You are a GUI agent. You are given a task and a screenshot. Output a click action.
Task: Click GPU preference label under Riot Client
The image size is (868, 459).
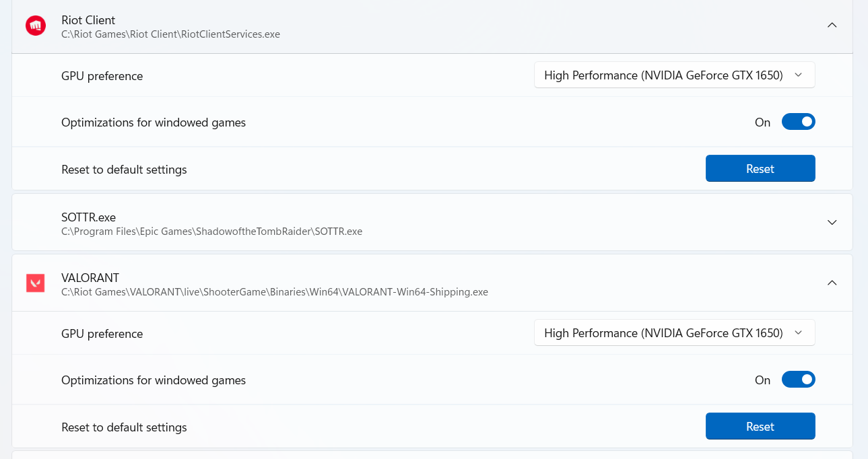102,76
